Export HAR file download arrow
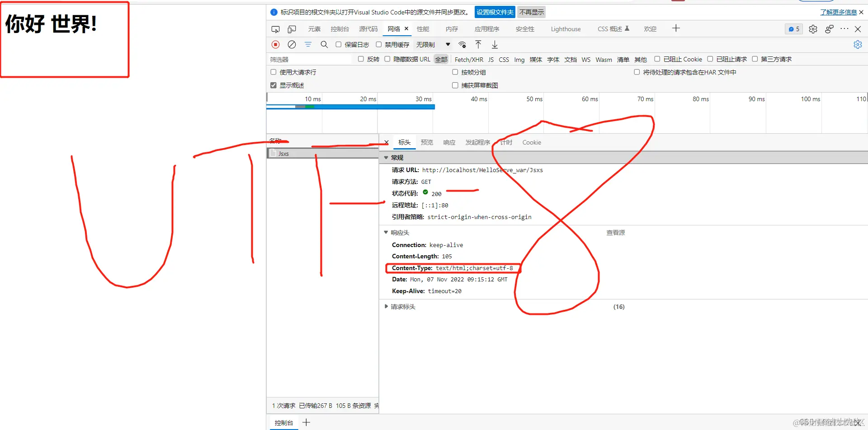 click(495, 45)
